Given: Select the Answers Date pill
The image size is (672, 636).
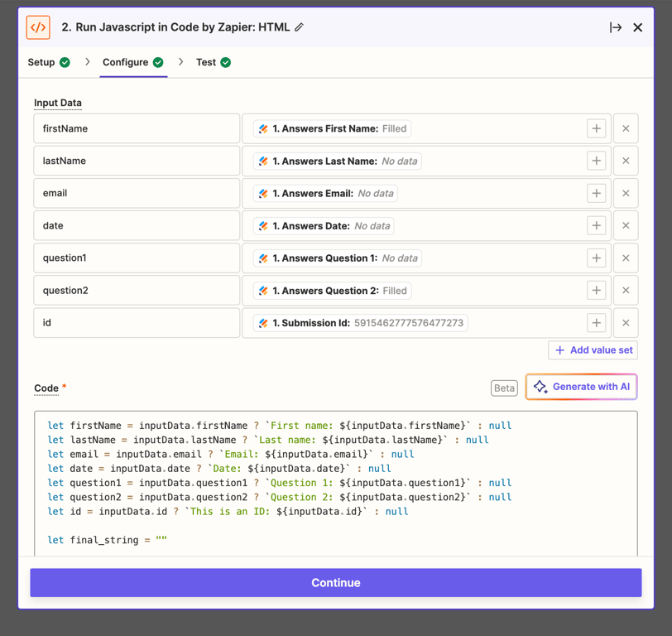Looking at the screenshot, I should (x=324, y=226).
